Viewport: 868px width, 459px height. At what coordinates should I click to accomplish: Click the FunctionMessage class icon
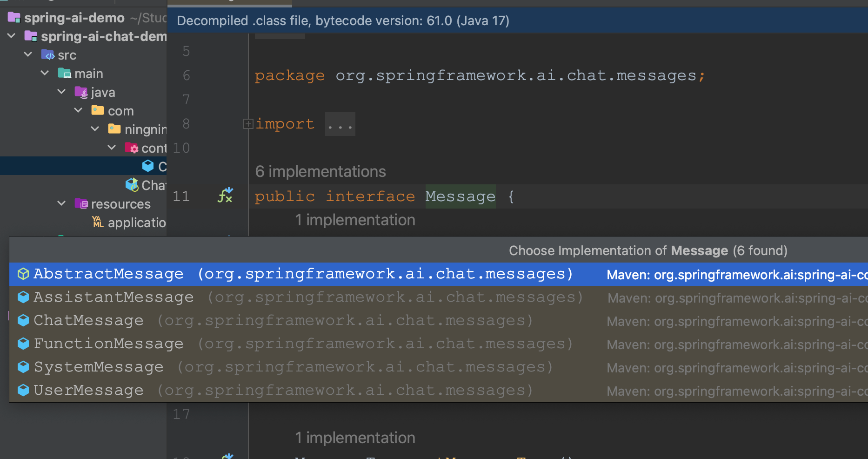23,344
